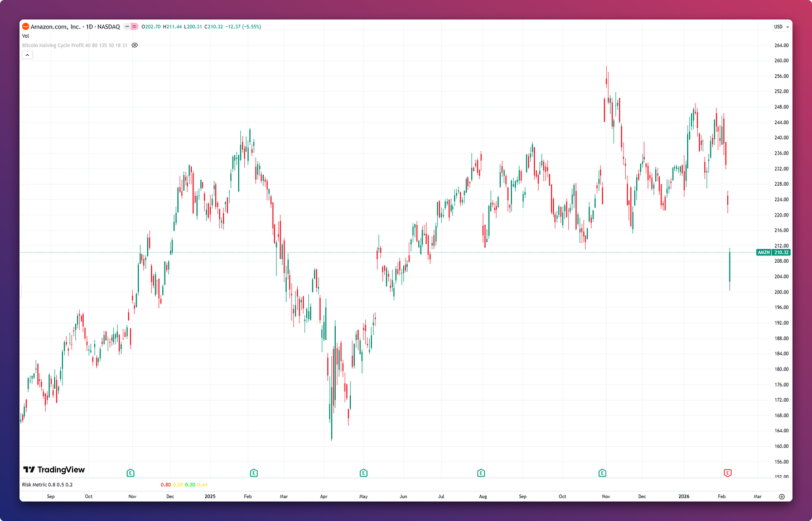The height and width of the screenshot is (521, 812).
Task: Click the pink approximate-sign badge by NASDAQ
Action: click(134, 27)
